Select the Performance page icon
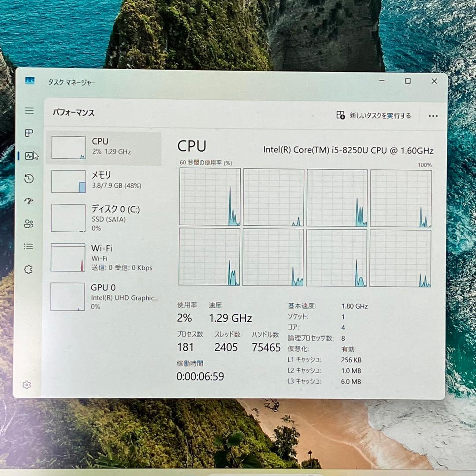The width and height of the screenshot is (476, 476). click(x=29, y=155)
